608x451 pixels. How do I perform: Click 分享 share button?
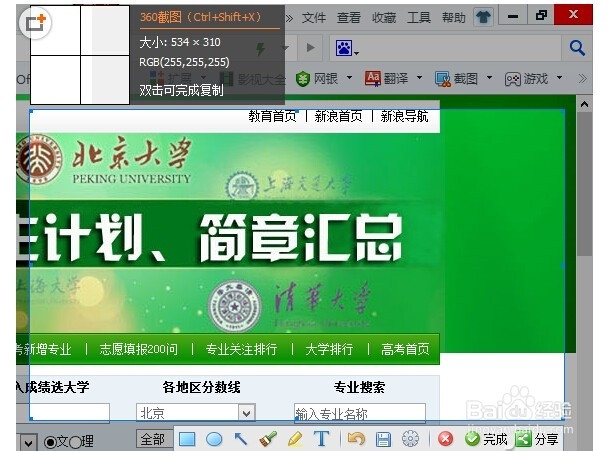pos(537,439)
